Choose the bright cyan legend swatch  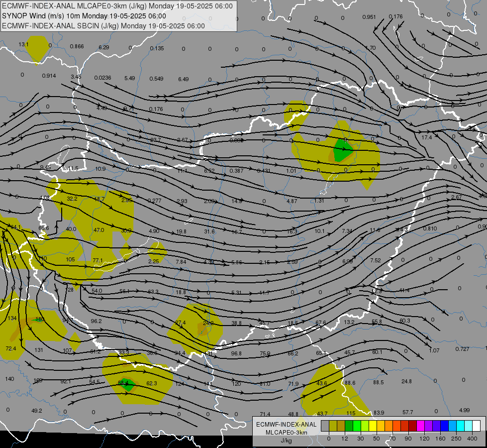[460, 426]
